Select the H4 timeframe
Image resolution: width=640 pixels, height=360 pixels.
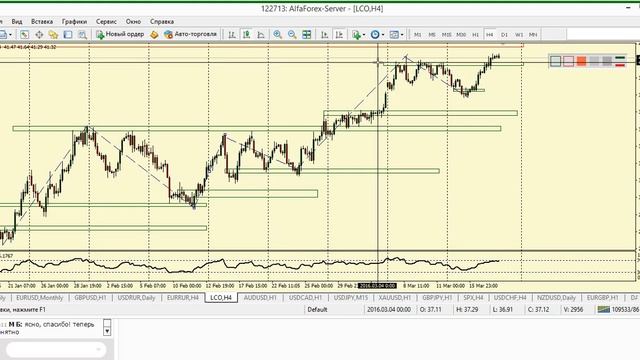point(490,35)
